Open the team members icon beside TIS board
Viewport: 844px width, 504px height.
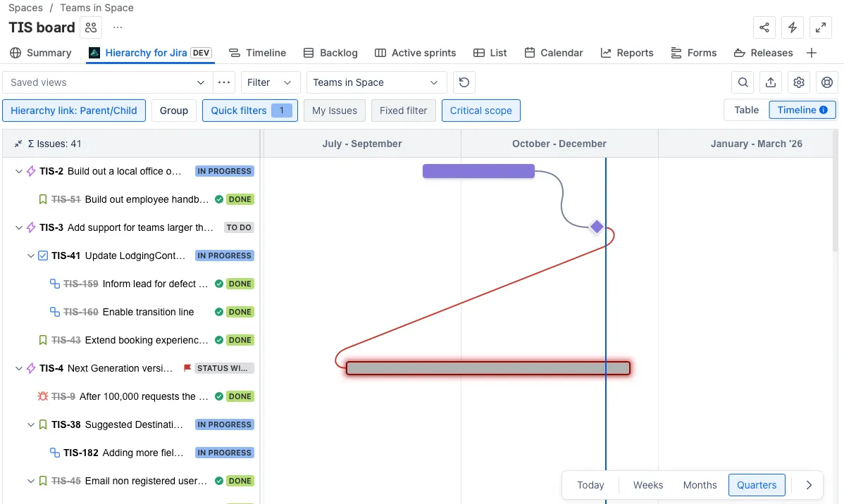pyautogui.click(x=91, y=27)
